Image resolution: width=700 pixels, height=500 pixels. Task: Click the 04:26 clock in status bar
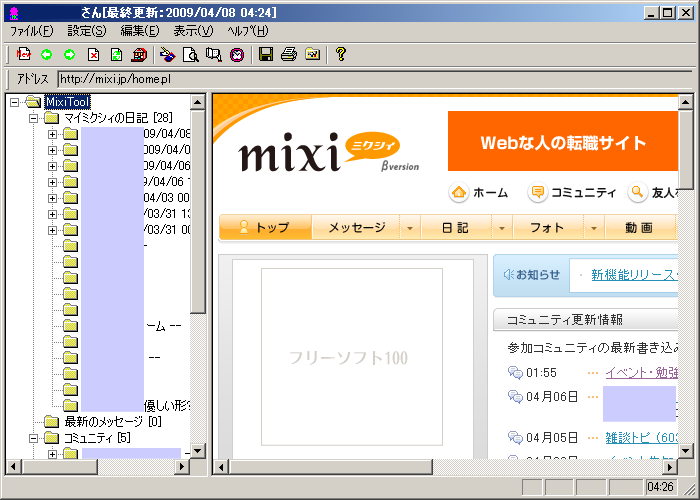(x=660, y=487)
